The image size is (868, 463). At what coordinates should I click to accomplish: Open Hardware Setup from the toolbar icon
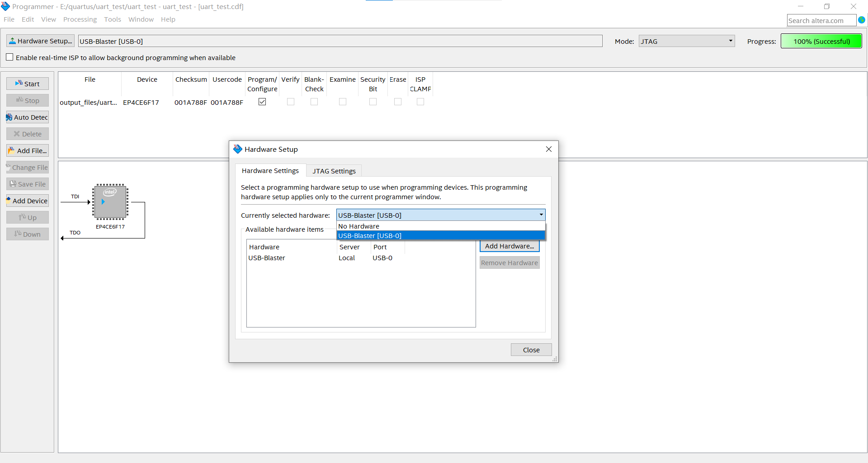tap(13, 41)
